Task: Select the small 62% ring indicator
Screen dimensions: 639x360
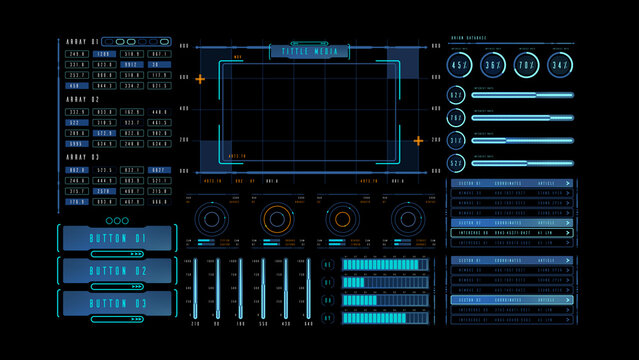Action: (456, 95)
